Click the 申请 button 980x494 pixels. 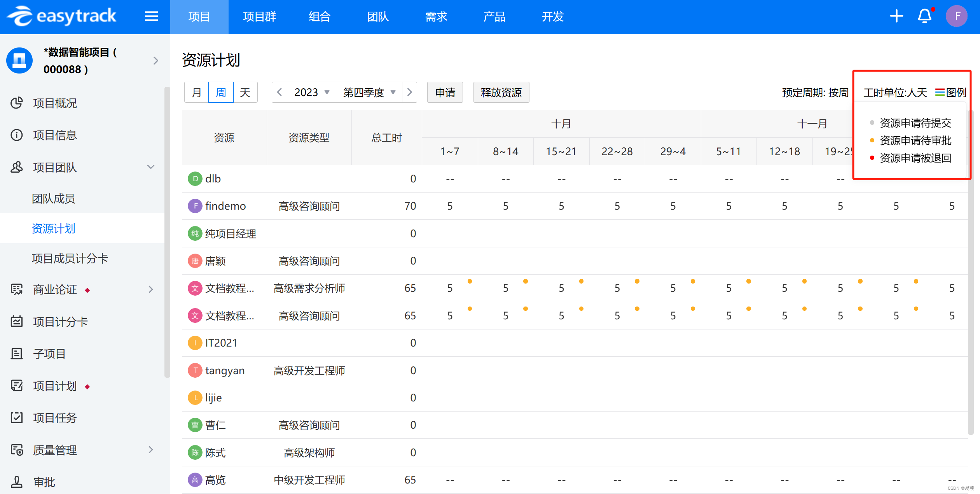click(445, 93)
